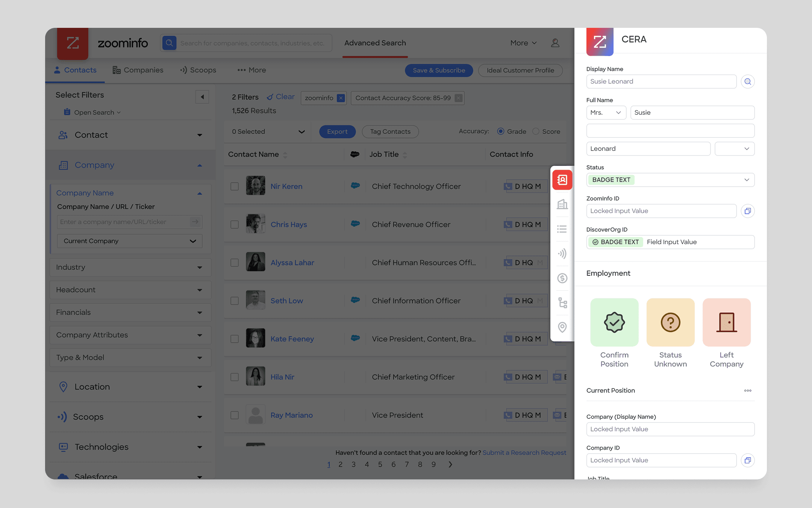Image resolution: width=812 pixels, height=508 pixels.
Task: Submit company name arrow button
Action: [195, 222]
